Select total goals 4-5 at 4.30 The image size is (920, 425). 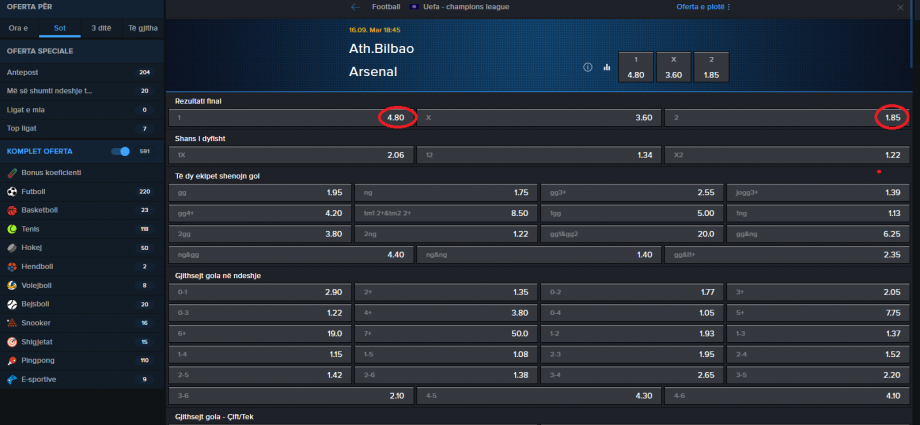coord(539,396)
